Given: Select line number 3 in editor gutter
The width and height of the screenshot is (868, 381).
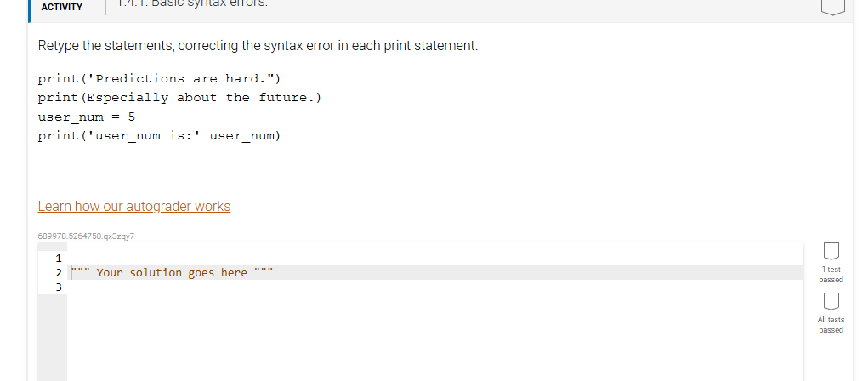Looking at the screenshot, I should tap(59, 287).
